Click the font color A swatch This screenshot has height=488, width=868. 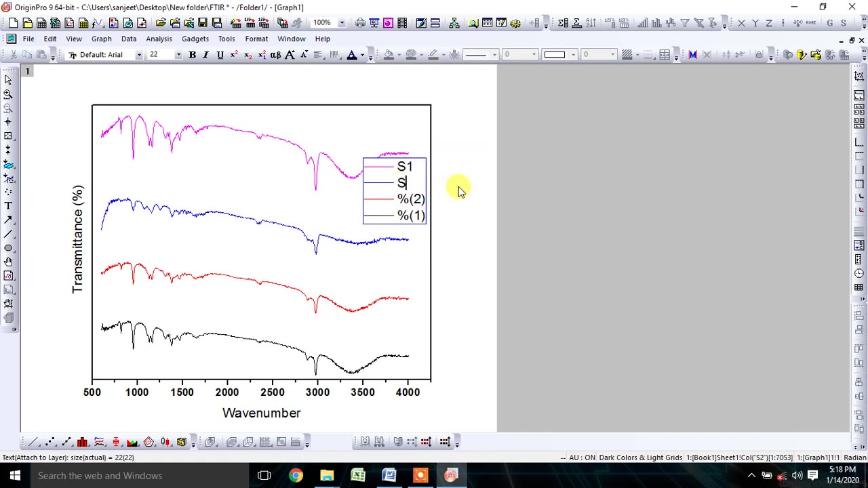(352, 55)
